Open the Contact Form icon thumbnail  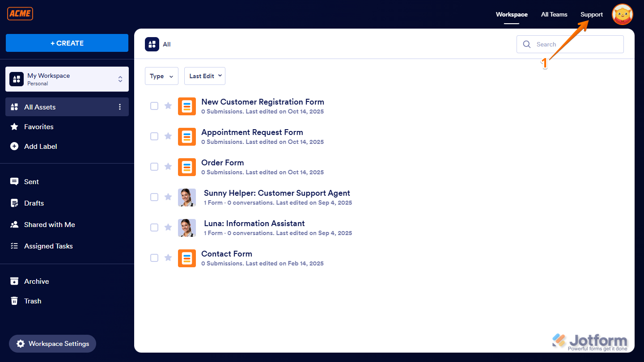click(x=187, y=258)
